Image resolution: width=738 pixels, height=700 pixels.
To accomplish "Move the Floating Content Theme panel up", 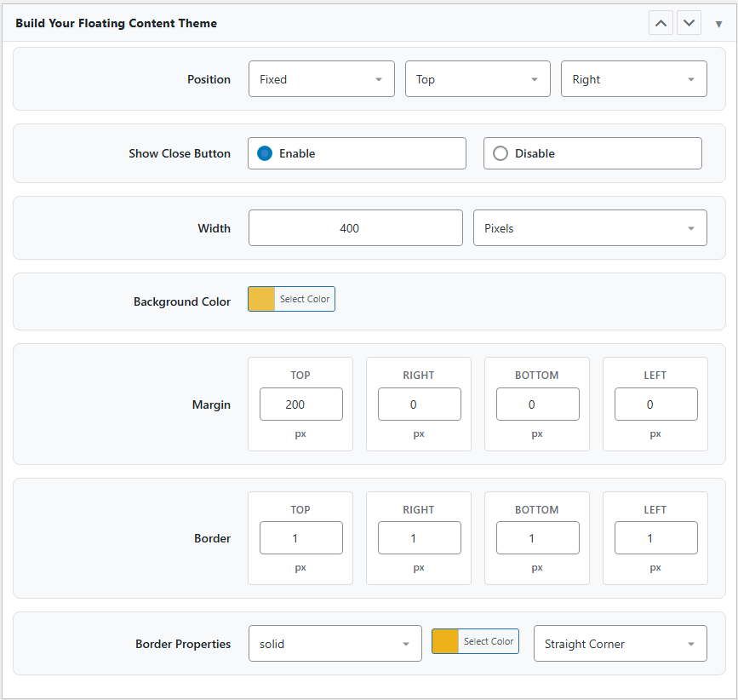I will coord(661,22).
